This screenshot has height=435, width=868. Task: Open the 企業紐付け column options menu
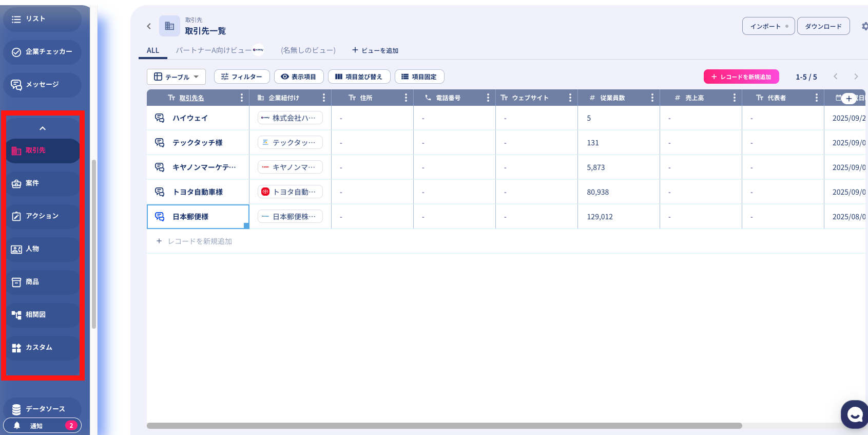[324, 98]
